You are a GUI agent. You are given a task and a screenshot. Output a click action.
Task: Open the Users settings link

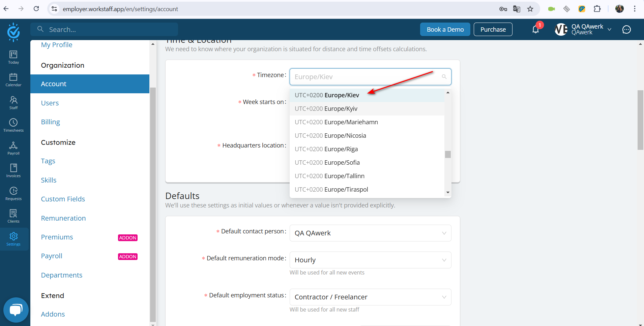(50, 103)
